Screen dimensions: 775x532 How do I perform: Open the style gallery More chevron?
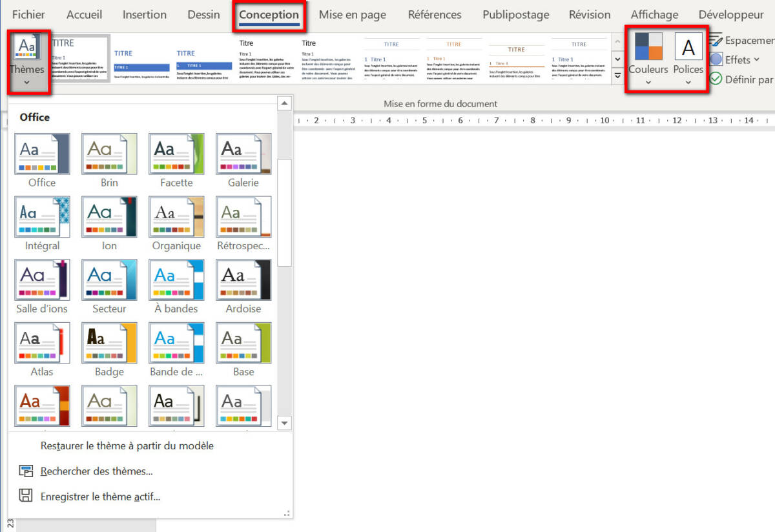click(x=616, y=76)
